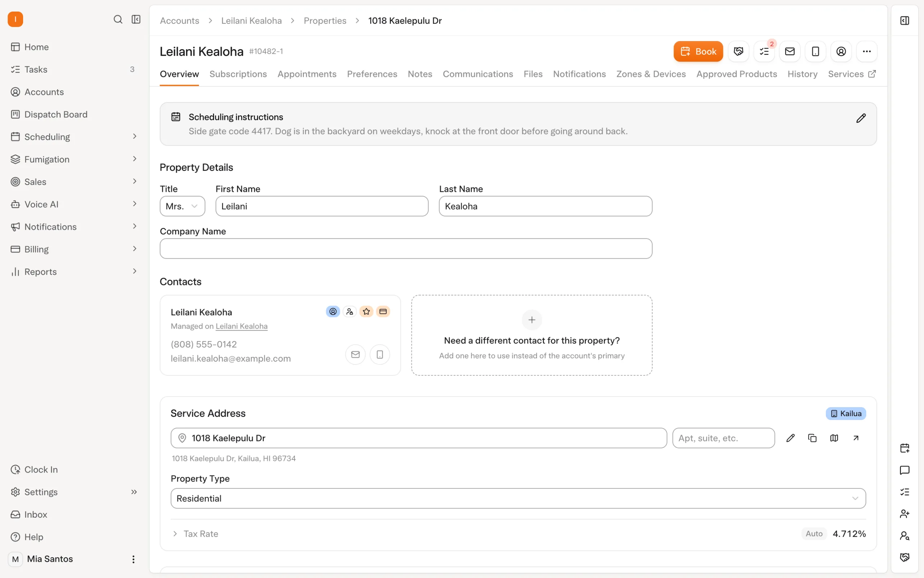Go to Properties in the breadcrumb
924x578 pixels.
pos(325,21)
